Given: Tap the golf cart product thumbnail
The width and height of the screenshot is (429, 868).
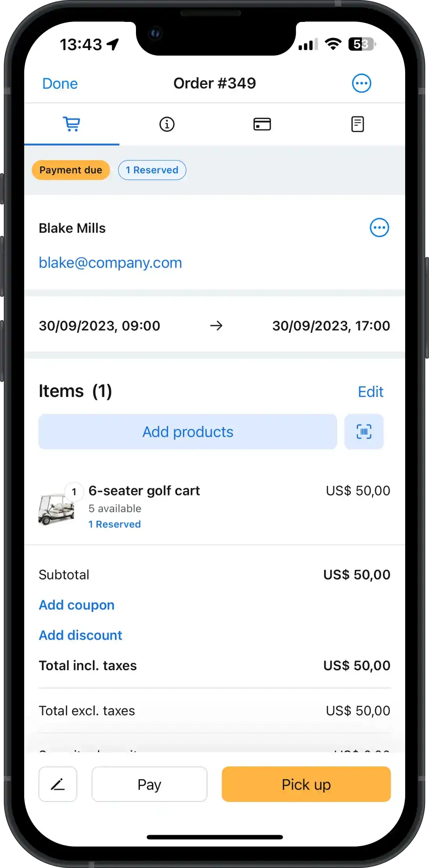Looking at the screenshot, I should click(57, 509).
